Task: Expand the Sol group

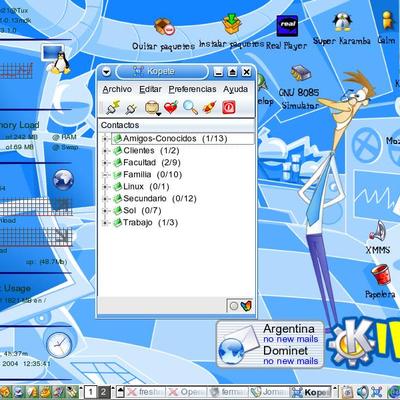Action: (105, 211)
